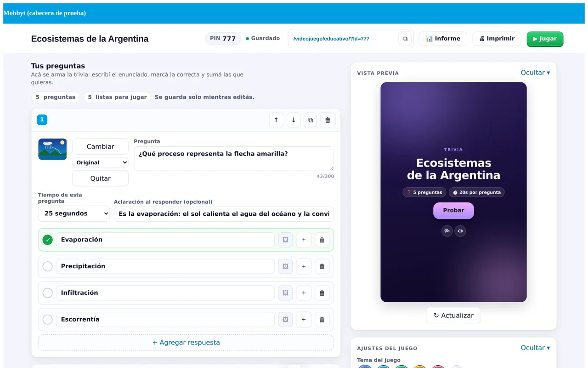Viewport: 588px width, 368px height.
Task: Click Agregar respuesta
Action: [186, 342]
